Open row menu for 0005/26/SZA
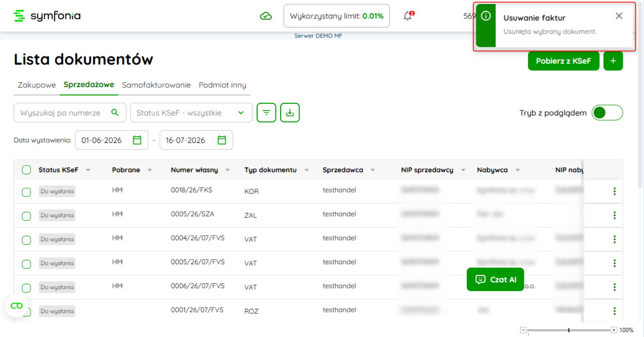Screen dimensions: 644x337 click(614, 215)
